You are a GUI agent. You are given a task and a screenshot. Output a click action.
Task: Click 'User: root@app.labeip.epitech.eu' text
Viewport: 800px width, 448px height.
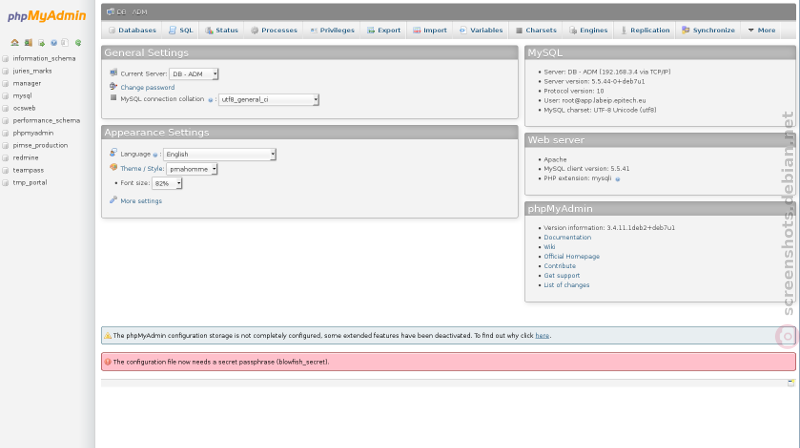click(x=594, y=101)
